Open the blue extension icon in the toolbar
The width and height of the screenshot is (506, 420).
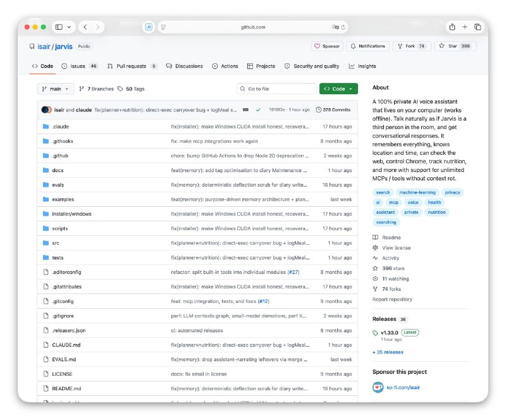click(x=149, y=27)
